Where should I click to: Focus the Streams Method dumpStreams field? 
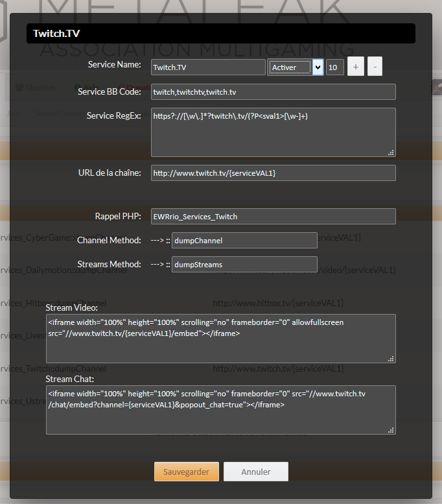pos(244,265)
